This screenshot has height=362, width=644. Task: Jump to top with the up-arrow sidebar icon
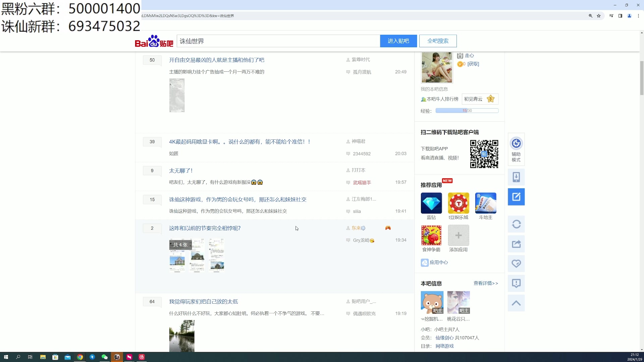pos(516,303)
